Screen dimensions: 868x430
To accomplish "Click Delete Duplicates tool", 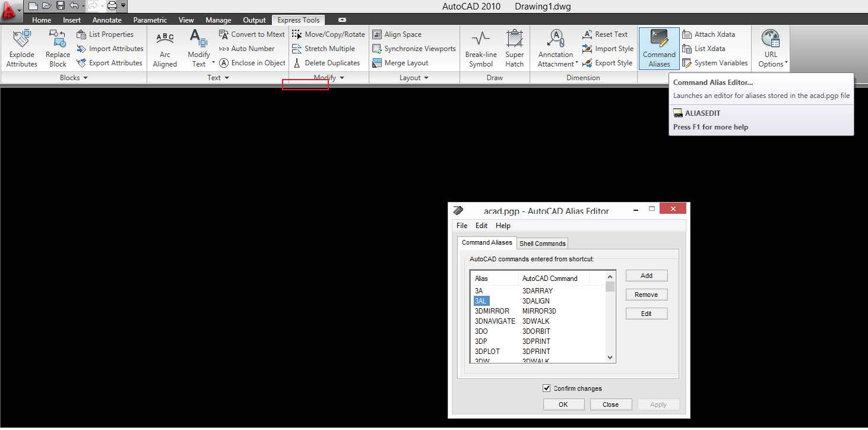I will [x=326, y=63].
